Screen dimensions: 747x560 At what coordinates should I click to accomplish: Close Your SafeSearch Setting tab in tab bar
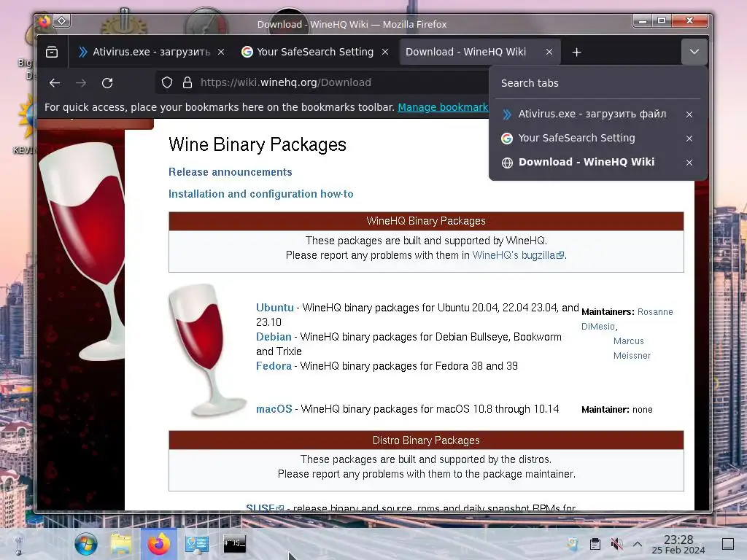pyautogui.click(x=385, y=52)
